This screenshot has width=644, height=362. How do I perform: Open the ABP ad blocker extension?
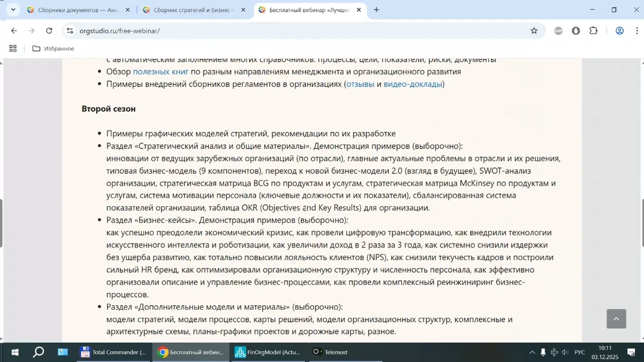click(x=558, y=31)
